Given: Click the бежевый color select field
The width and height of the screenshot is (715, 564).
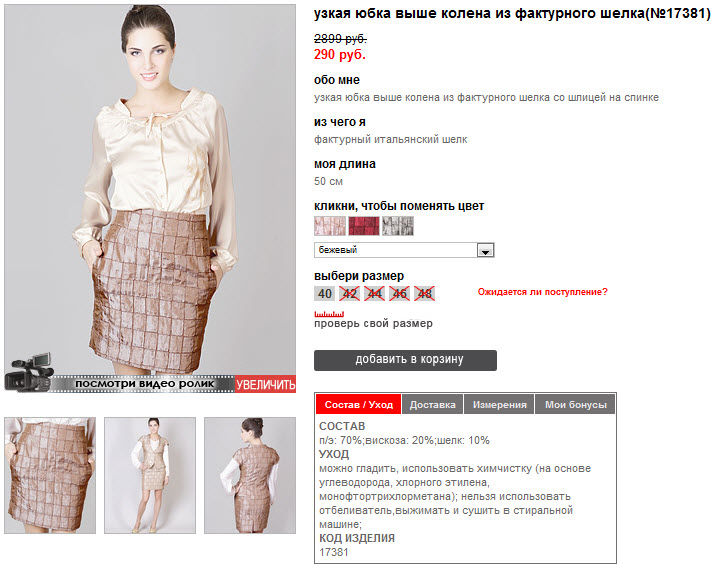Looking at the screenshot, I should click(404, 250).
